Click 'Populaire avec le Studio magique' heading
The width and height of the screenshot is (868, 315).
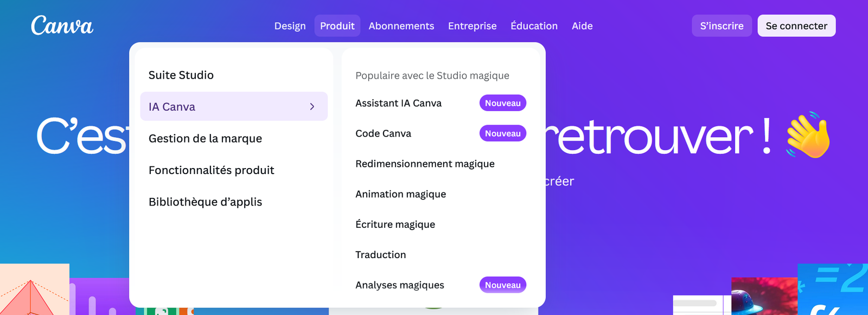pos(432,75)
